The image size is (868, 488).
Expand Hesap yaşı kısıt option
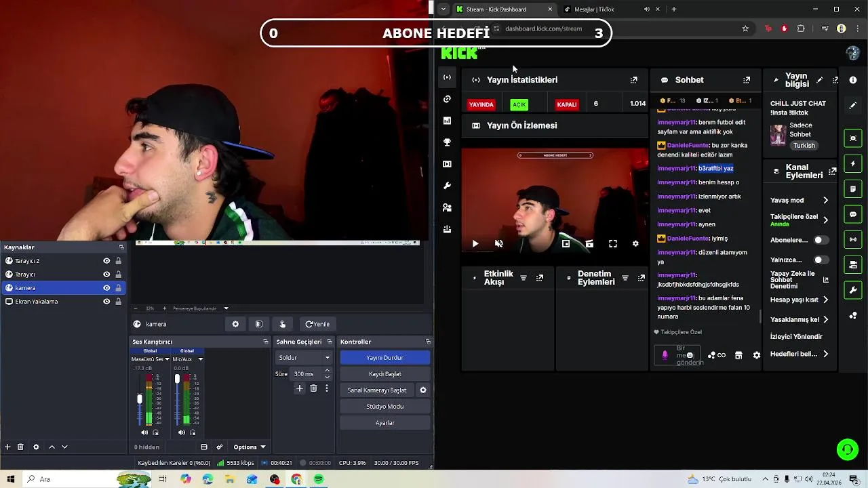pos(825,300)
